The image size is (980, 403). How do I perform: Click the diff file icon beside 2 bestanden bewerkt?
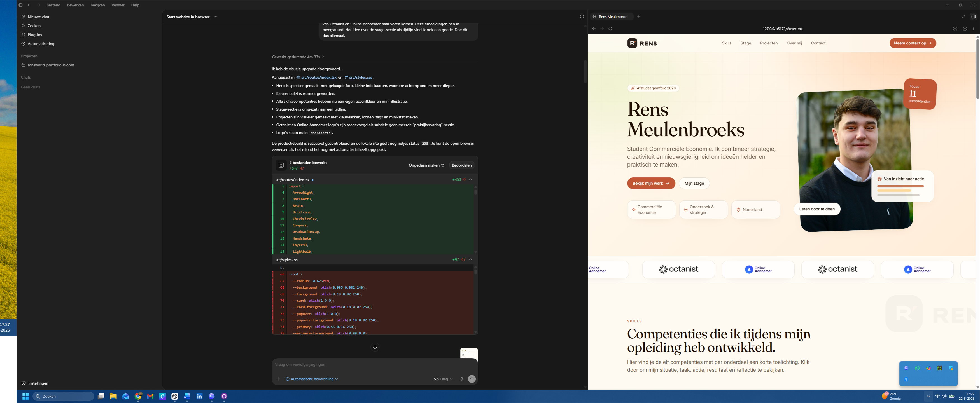point(281,165)
